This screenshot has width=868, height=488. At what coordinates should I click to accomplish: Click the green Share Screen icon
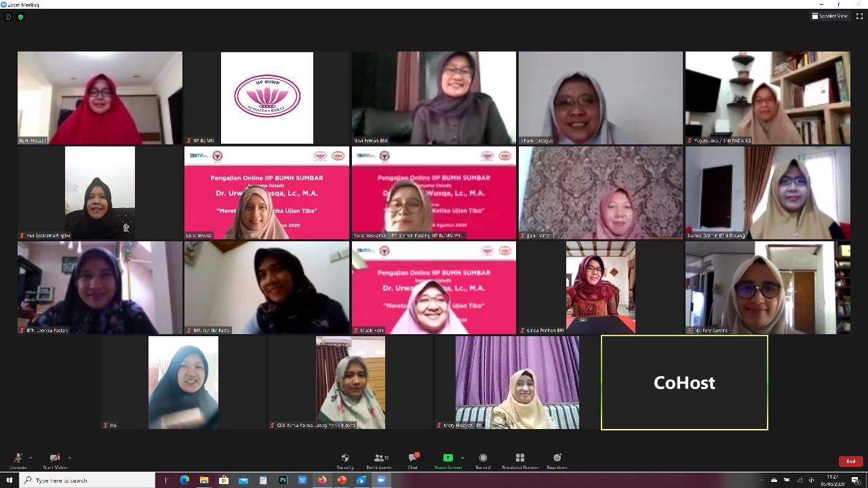click(x=448, y=458)
